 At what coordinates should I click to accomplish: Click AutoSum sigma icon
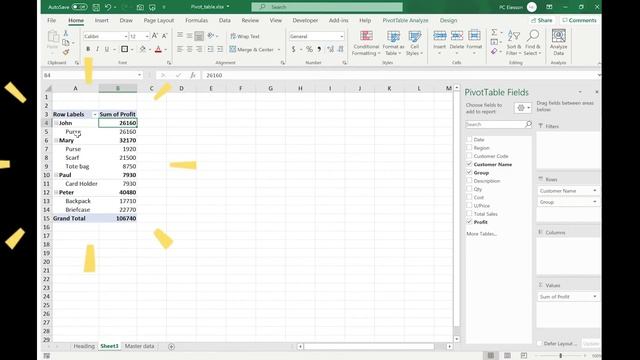tap(494, 32)
